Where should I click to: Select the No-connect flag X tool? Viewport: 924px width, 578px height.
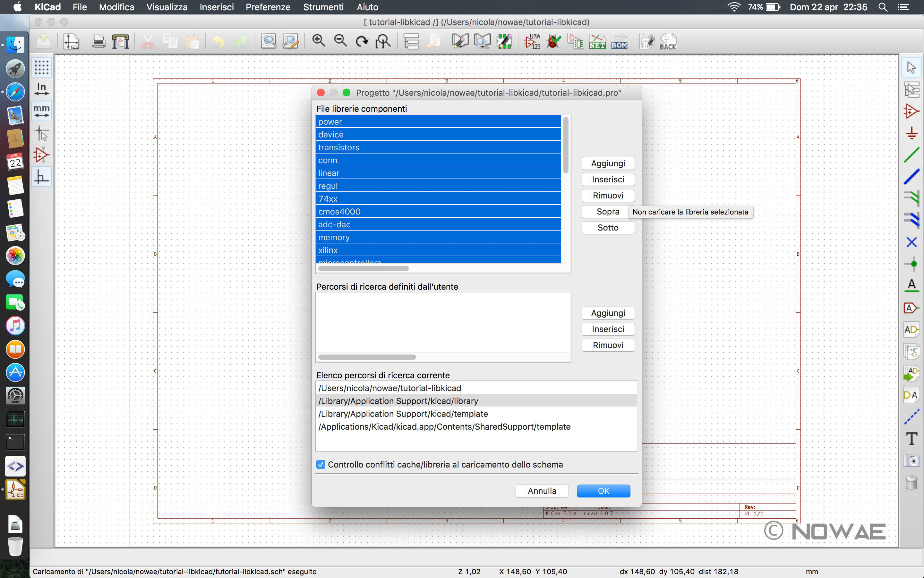point(911,242)
